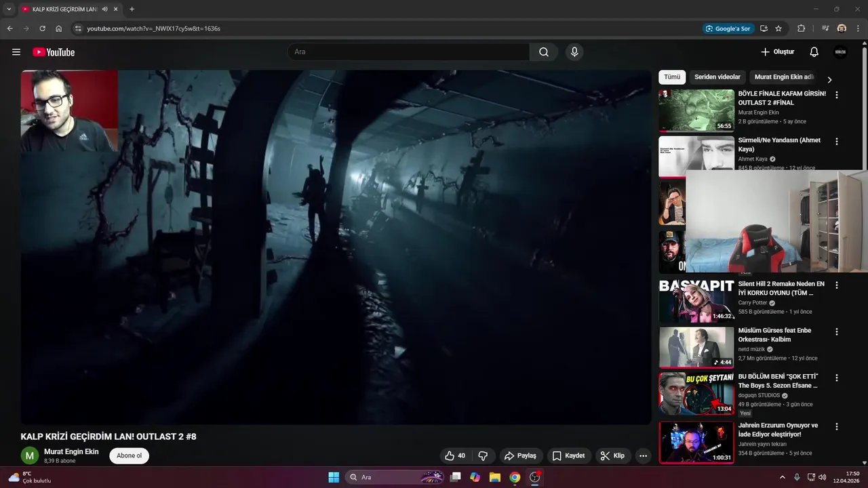
Task: Open the Chrome extensions puzzle icon
Action: tap(801, 28)
